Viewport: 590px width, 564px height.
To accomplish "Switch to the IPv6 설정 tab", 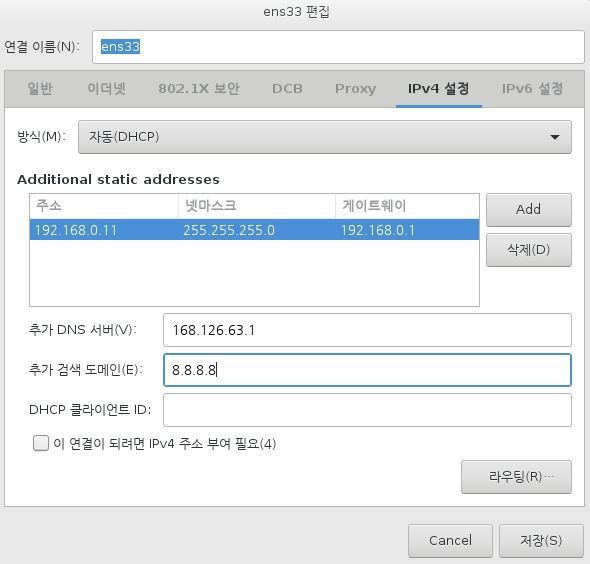I will pyautogui.click(x=532, y=89).
